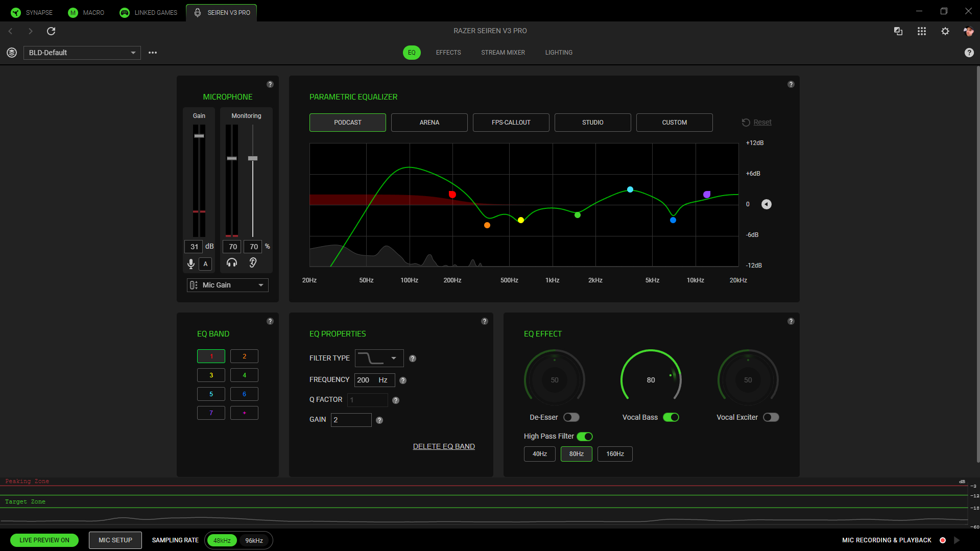Apply the FPS-Callout EQ preset
Image resolution: width=980 pixels, height=551 pixels.
[x=511, y=123]
